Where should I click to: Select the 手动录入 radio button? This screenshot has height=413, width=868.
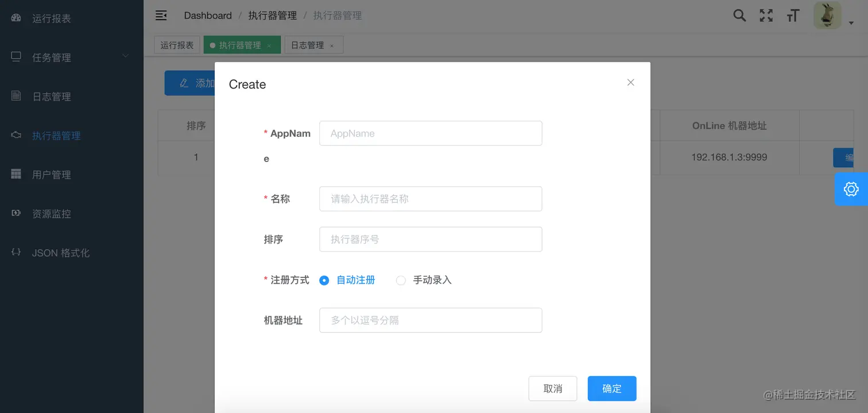tap(401, 280)
